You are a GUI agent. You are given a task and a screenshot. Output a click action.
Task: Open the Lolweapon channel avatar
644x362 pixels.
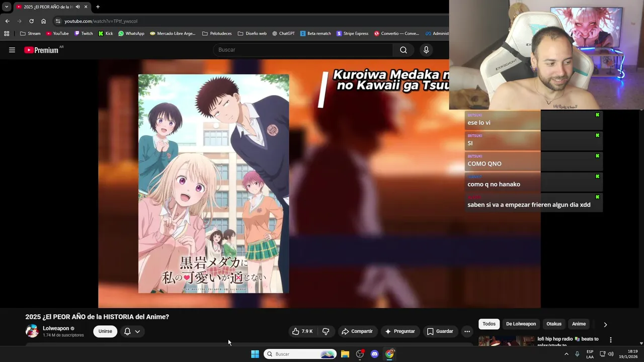tap(32, 331)
